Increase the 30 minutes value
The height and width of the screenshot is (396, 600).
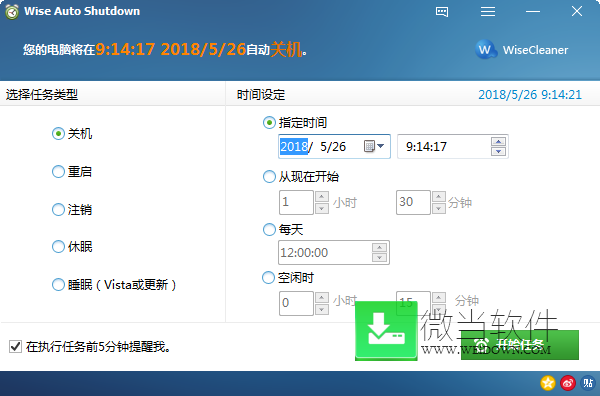pyautogui.click(x=439, y=197)
